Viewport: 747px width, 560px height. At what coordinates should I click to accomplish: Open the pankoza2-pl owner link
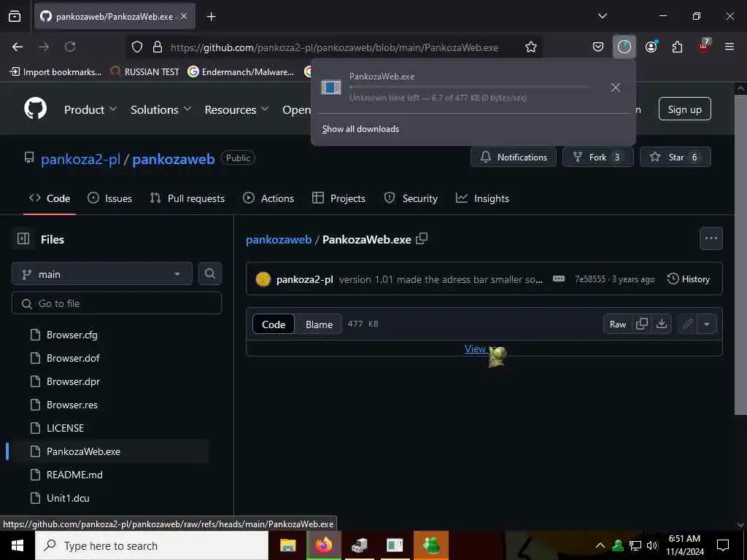click(x=80, y=158)
